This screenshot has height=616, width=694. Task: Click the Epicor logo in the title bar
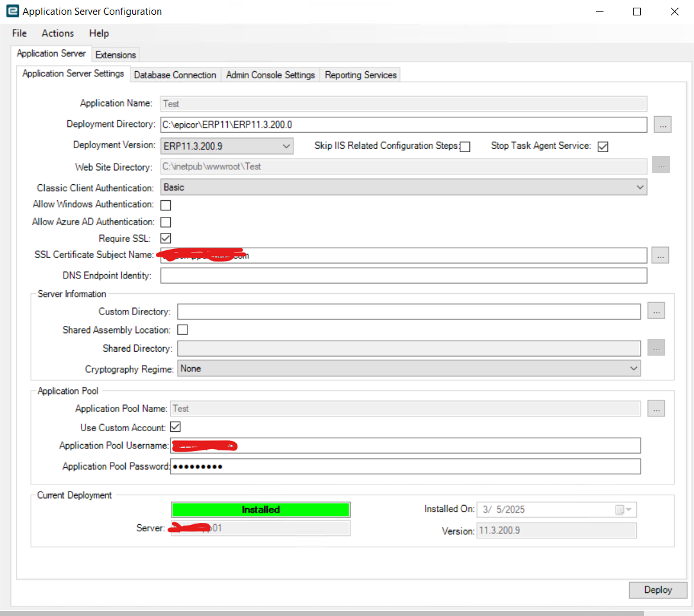click(12, 11)
